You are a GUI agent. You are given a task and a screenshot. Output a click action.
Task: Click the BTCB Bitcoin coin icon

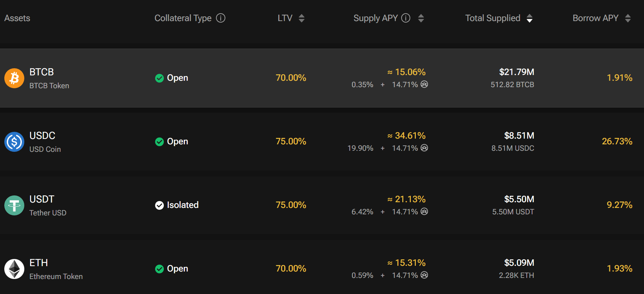coord(14,78)
